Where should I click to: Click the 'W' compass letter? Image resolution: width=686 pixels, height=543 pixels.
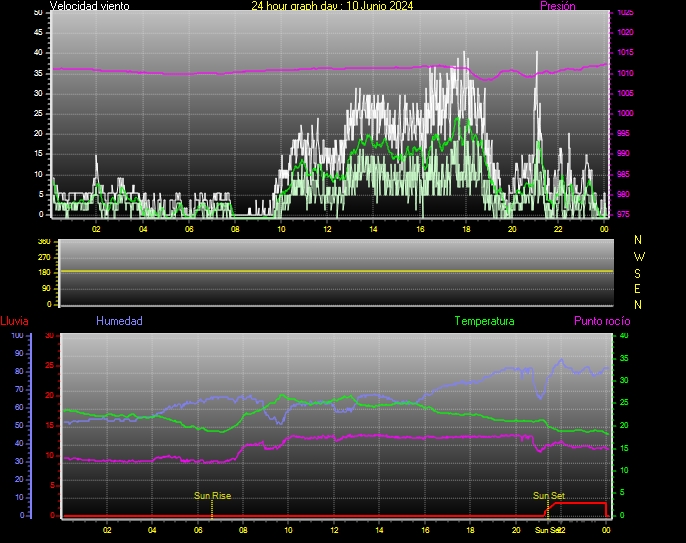(x=639, y=256)
